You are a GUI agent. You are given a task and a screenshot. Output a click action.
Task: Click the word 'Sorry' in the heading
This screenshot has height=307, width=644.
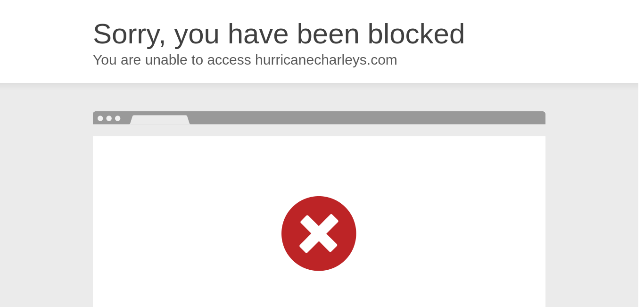(x=129, y=35)
